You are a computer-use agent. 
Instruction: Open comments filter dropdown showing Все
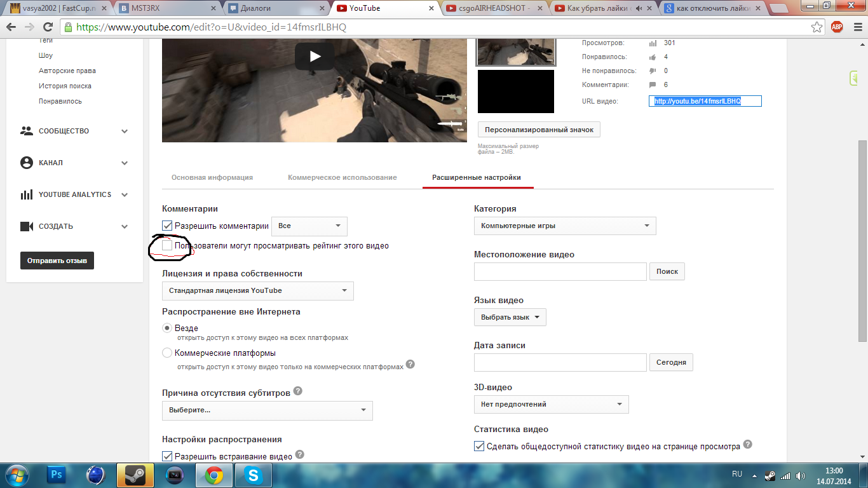(x=309, y=226)
